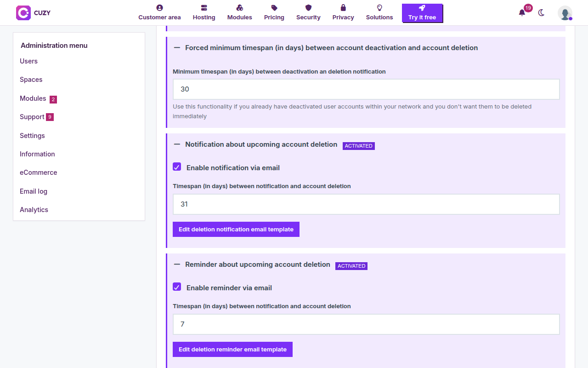The image size is (588, 368).
Task: Toggle dark mode with the moon icon
Action: click(541, 13)
